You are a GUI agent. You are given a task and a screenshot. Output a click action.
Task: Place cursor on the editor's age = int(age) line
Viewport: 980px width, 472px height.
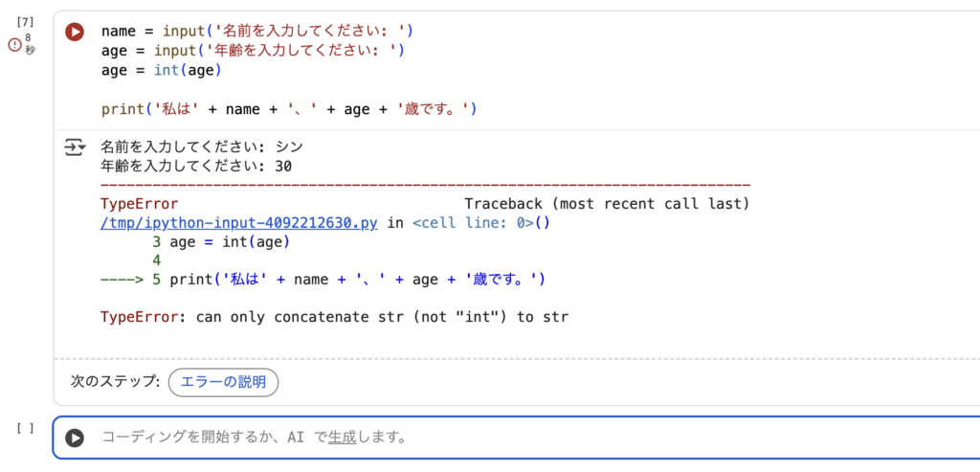point(161,70)
